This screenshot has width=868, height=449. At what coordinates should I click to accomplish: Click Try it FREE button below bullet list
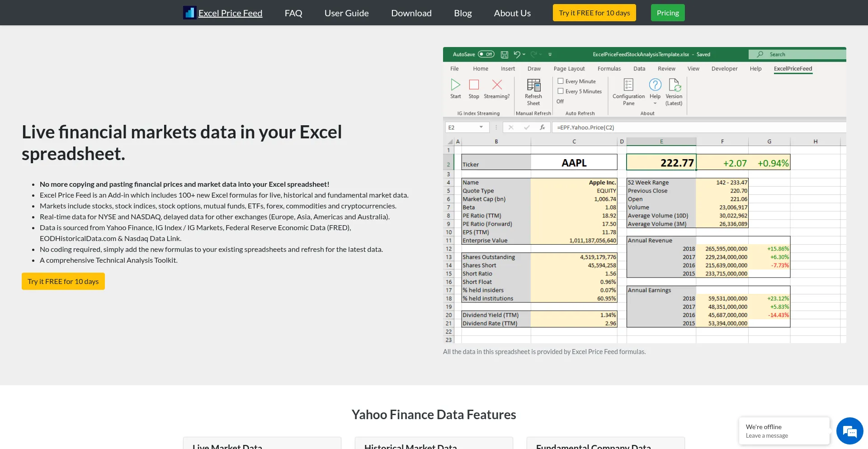click(63, 281)
